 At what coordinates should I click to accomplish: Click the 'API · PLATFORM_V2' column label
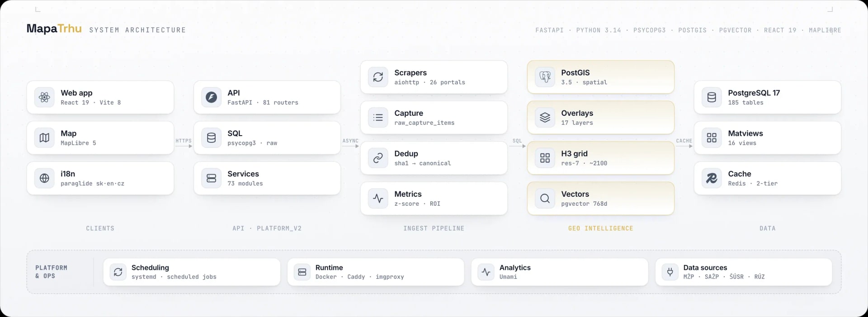pyautogui.click(x=267, y=228)
